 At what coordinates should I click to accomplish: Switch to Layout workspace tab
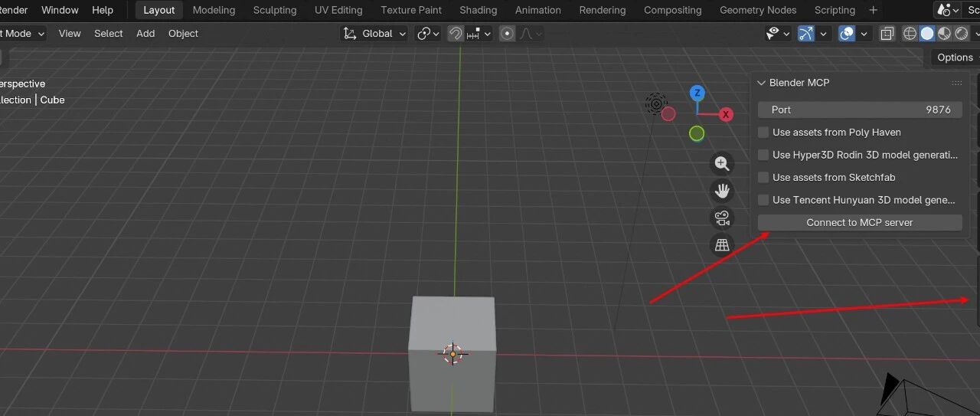pos(159,10)
